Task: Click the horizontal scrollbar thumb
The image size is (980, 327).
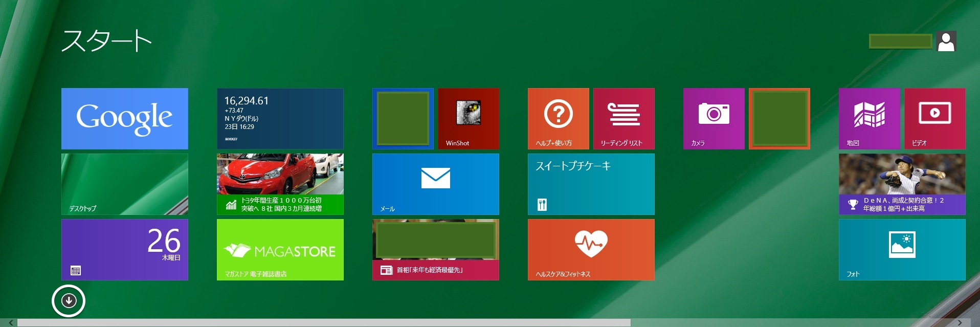Action: [x=324, y=322]
